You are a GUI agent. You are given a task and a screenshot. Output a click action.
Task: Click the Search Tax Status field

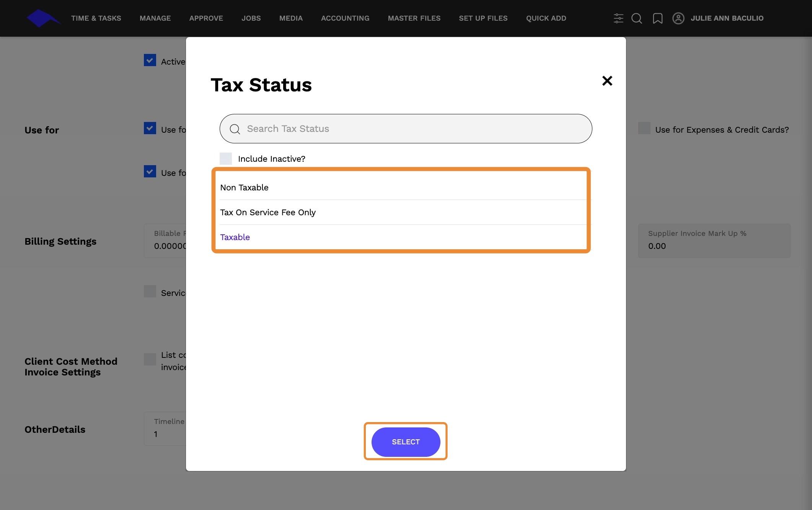pos(413,129)
